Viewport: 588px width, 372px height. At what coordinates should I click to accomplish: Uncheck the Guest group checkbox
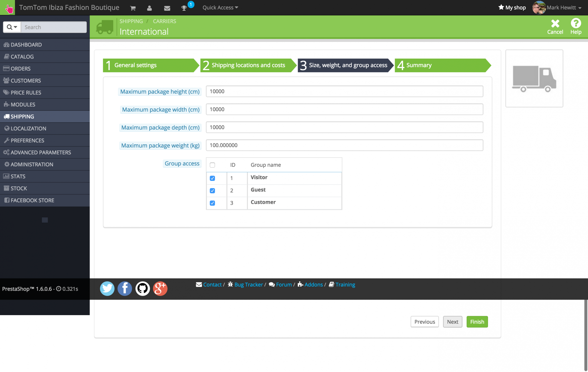212,191
